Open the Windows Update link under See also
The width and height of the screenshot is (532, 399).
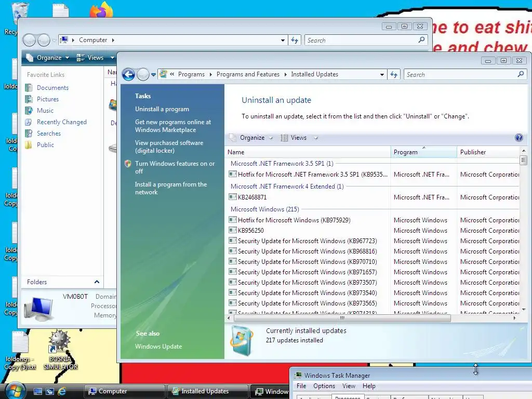coord(158,347)
